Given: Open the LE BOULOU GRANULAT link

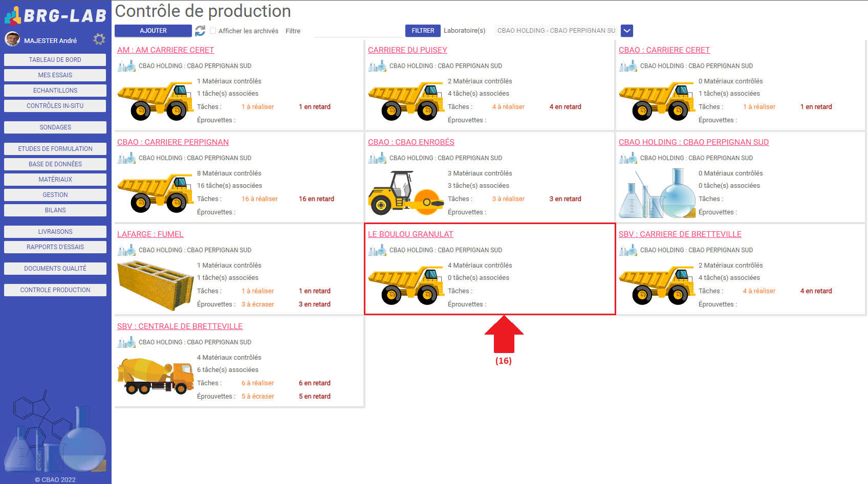Looking at the screenshot, I should 410,234.
